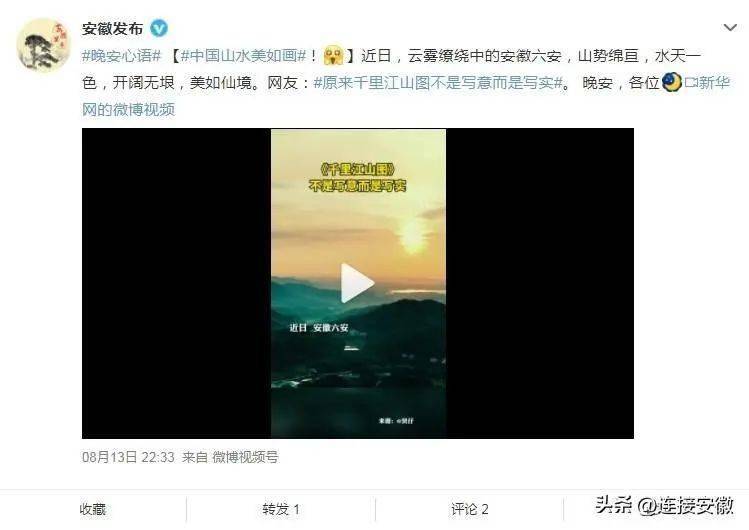
Task: Click the blue verified badge icon
Action: click(x=159, y=29)
